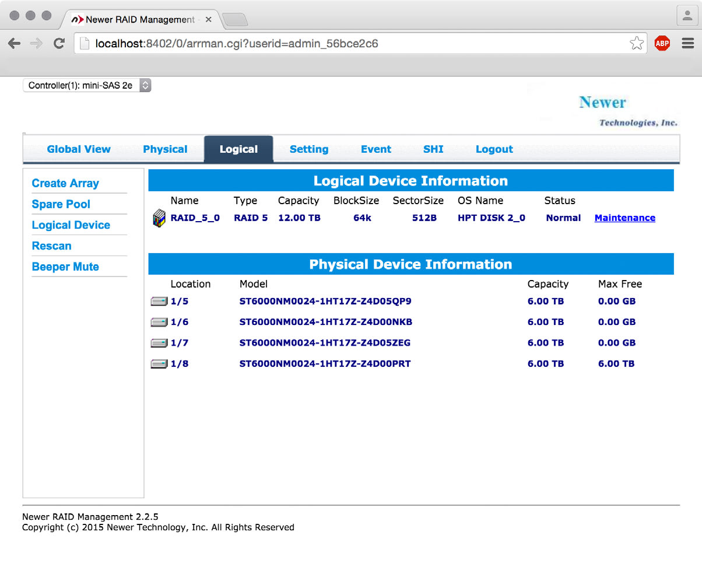Viewport: 702px width, 588px height.
Task: Open the Chrome menu icon
Action: pos(687,43)
